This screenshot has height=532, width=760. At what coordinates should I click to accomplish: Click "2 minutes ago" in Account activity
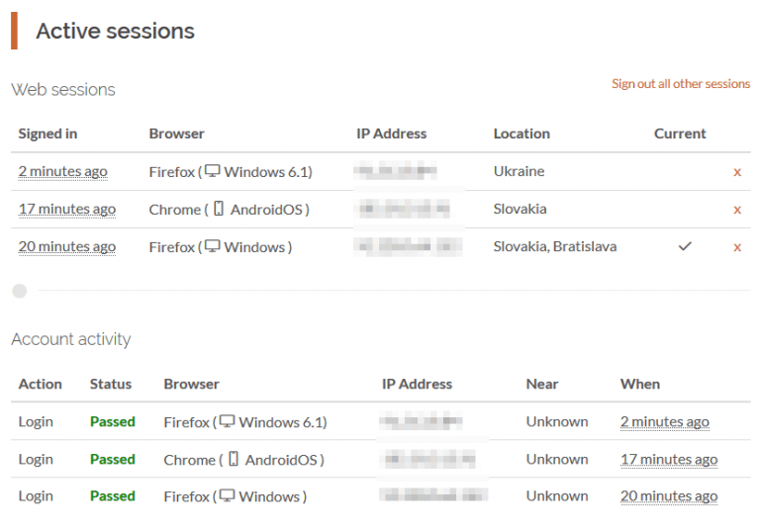[x=664, y=422]
